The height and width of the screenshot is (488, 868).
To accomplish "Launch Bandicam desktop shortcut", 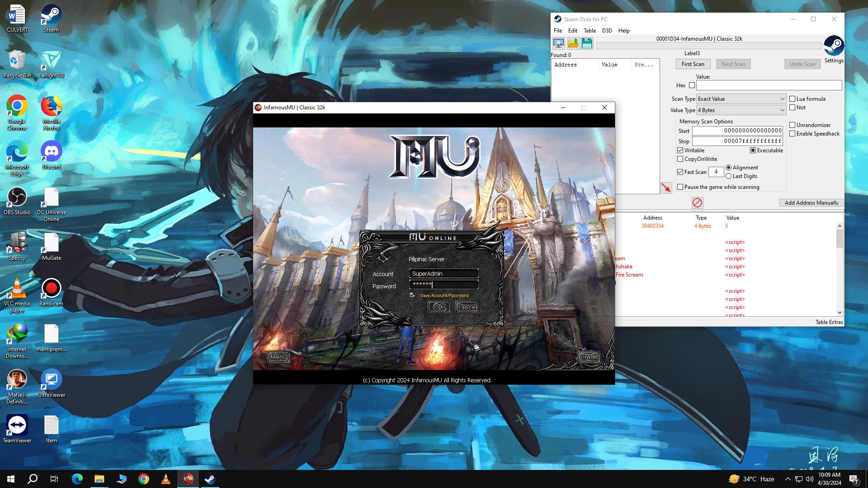I will coord(51,292).
